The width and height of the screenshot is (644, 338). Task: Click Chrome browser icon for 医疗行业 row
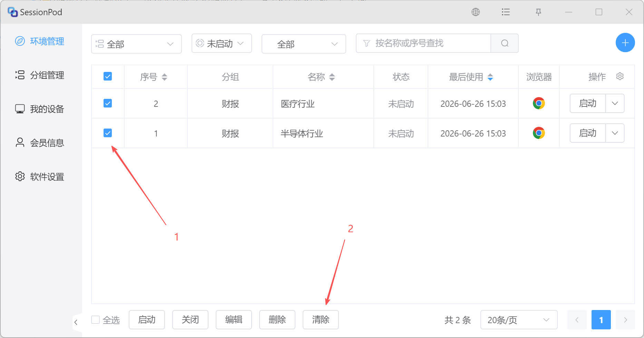click(x=538, y=103)
